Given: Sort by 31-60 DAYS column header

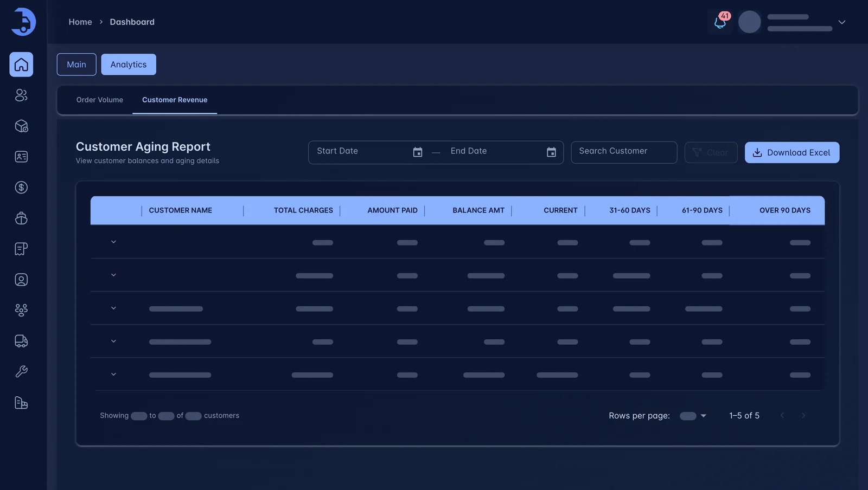Looking at the screenshot, I should (x=630, y=210).
